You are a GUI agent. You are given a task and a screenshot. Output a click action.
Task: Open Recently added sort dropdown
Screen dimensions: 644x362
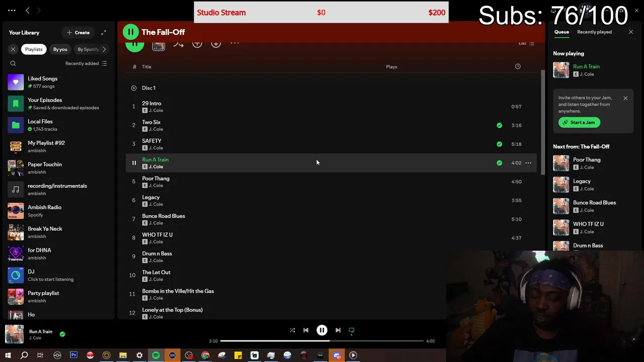[x=86, y=63]
